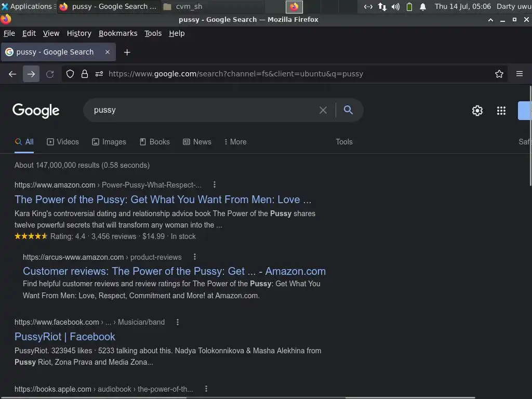Click network transfer arrows tray icon
Viewport: 532px width, 399px height.
[382, 7]
